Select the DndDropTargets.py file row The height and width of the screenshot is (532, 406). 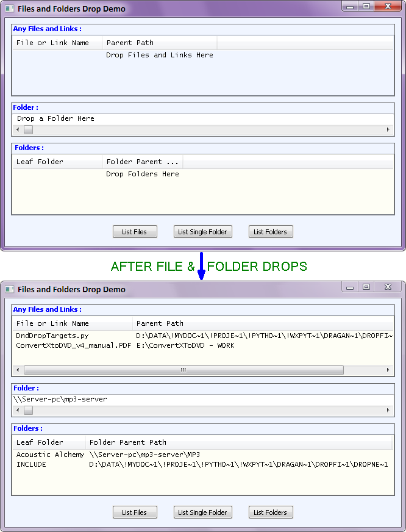point(52,336)
